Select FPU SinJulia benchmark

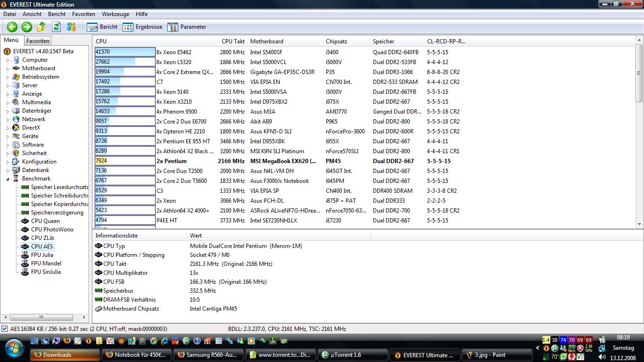[x=41, y=271]
